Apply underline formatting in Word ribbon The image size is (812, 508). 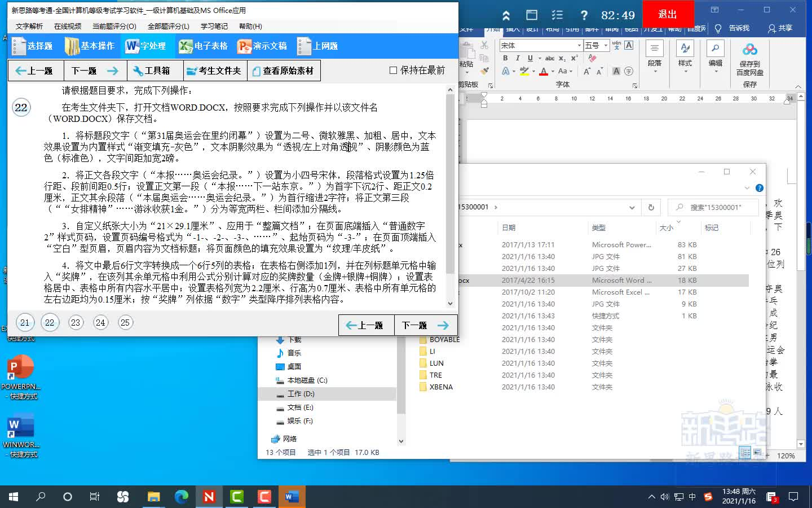pos(530,58)
